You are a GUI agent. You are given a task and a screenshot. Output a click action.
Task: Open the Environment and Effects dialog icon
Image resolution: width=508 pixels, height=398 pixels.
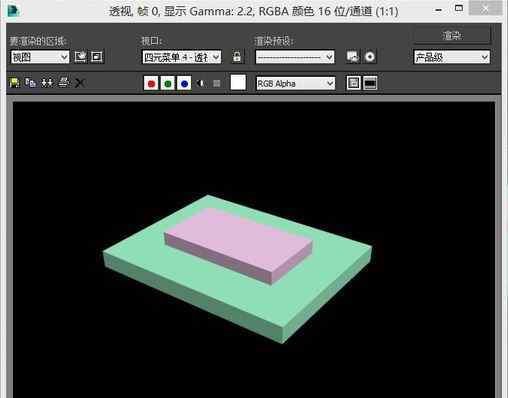[x=370, y=57]
